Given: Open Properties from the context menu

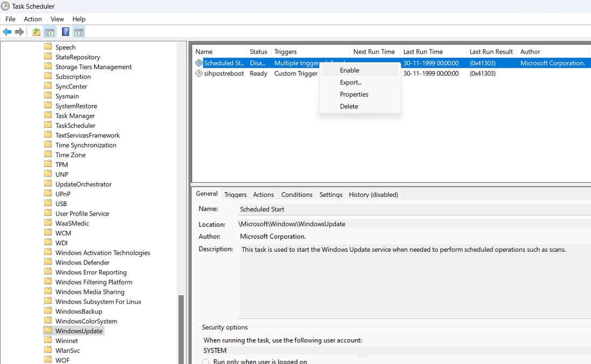Looking at the screenshot, I should pyautogui.click(x=354, y=94).
